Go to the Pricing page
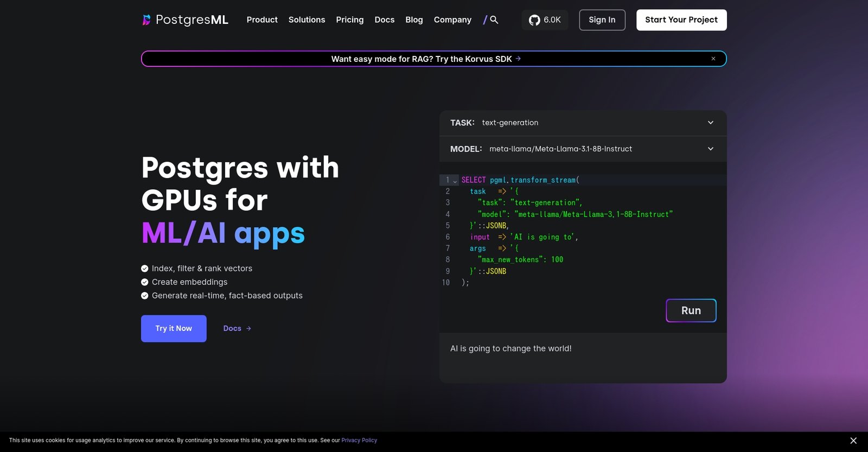Viewport: 868px width, 452px height. 349,20
